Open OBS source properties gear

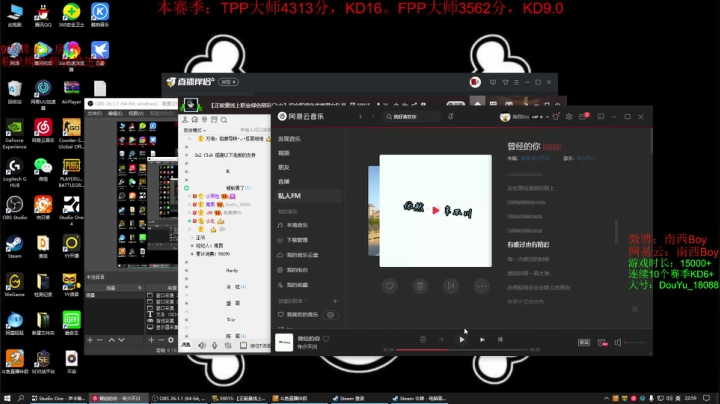coord(171,340)
